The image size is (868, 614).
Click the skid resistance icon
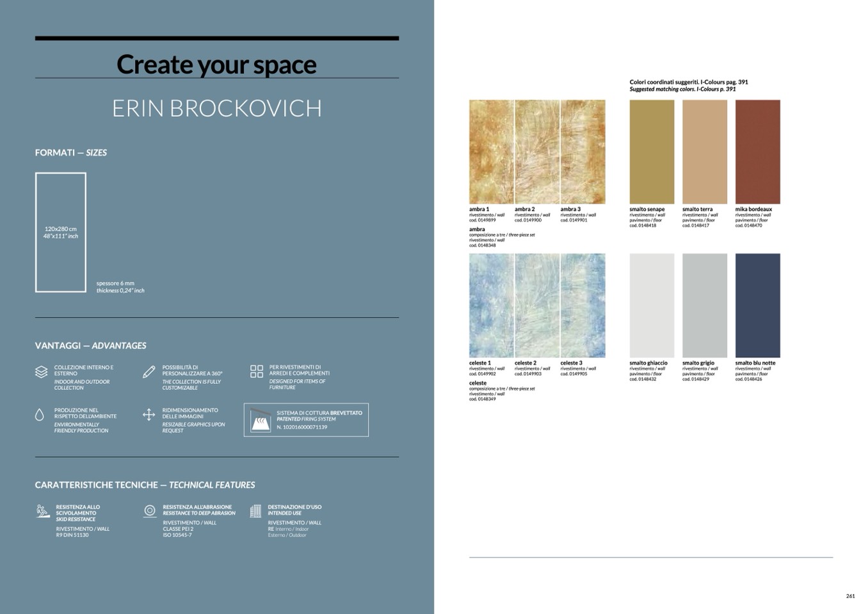(x=43, y=511)
